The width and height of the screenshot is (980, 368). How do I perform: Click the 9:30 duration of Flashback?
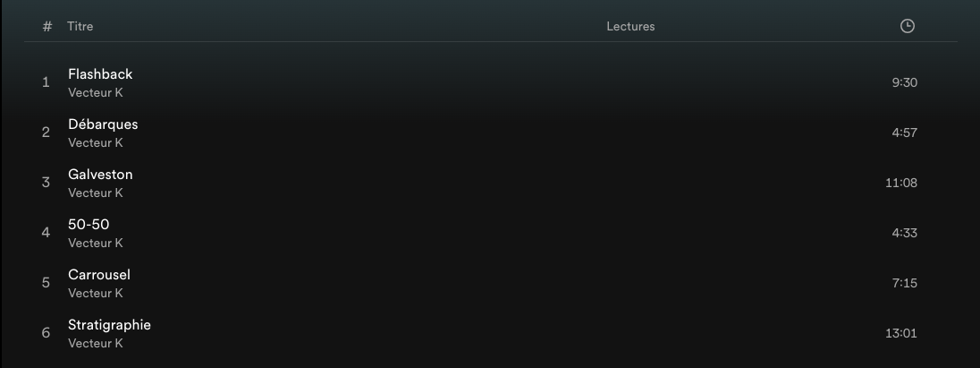pos(904,82)
